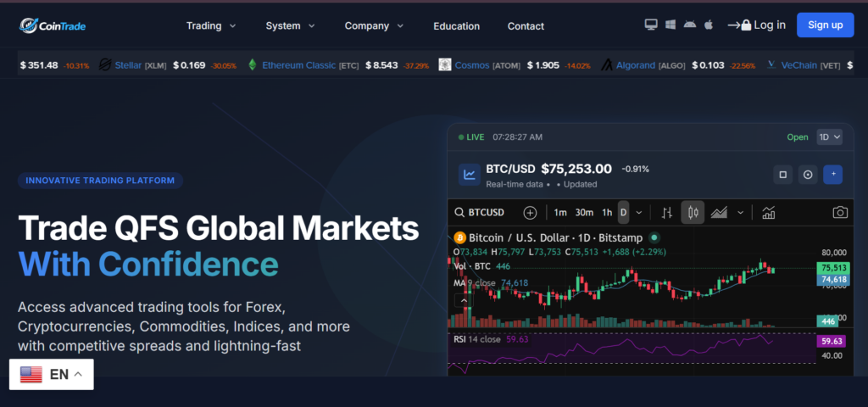Go to the Education page
The image size is (868, 407).
[457, 26]
